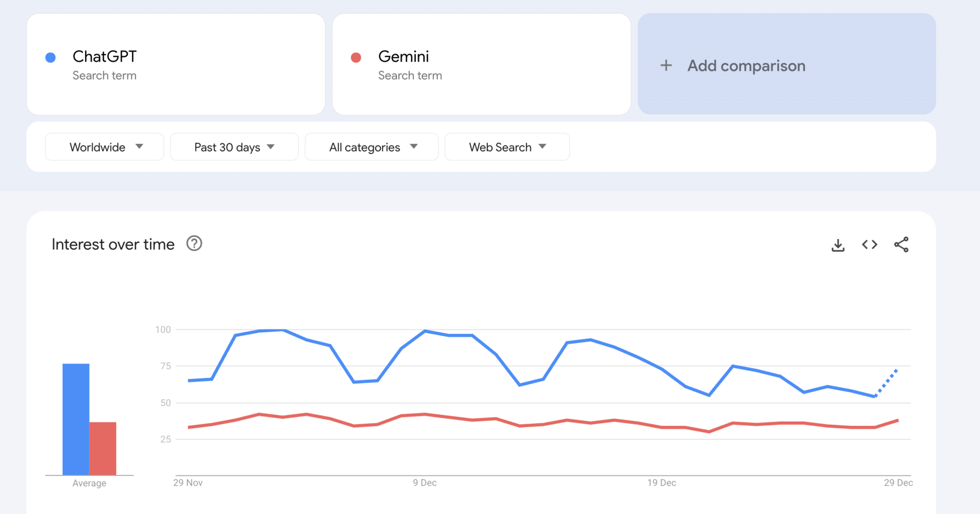The height and width of the screenshot is (514, 980).
Task: Click the blue ChatGPT average bar
Action: point(76,419)
